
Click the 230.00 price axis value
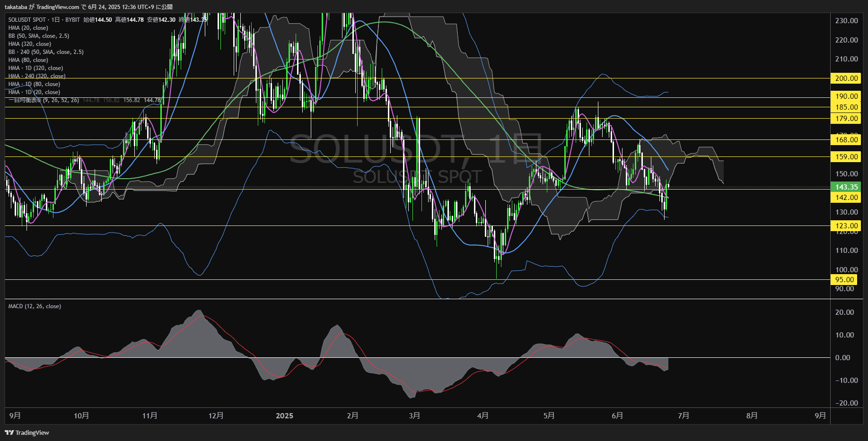(847, 21)
